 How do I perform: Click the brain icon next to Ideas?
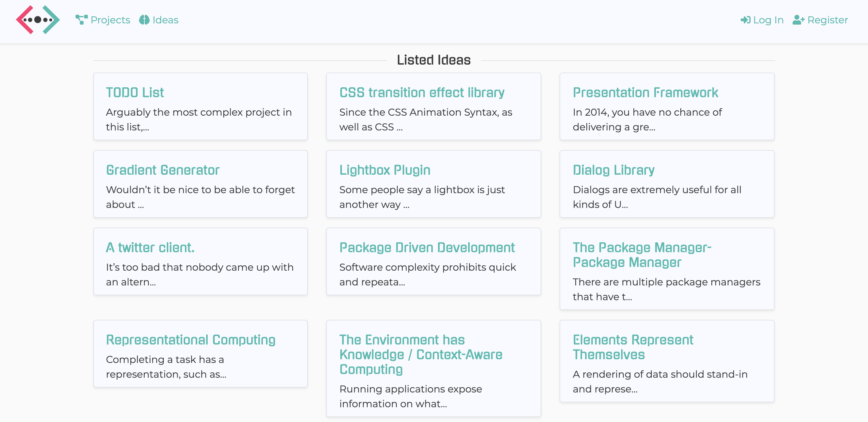point(144,20)
